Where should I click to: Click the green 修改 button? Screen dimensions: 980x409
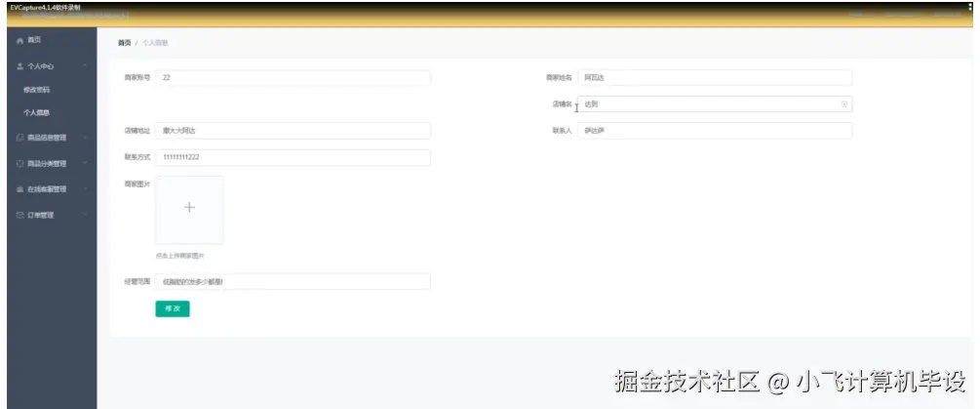click(x=173, y=308)
